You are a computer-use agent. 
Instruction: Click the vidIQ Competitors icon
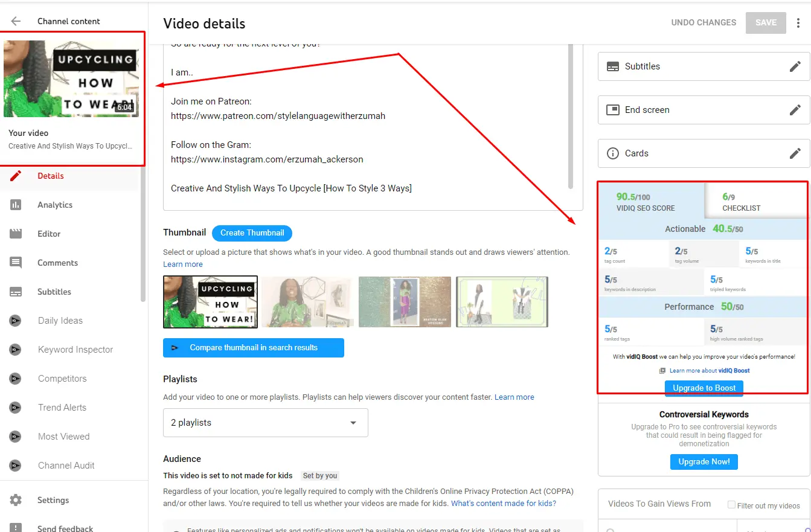[15, 379]
